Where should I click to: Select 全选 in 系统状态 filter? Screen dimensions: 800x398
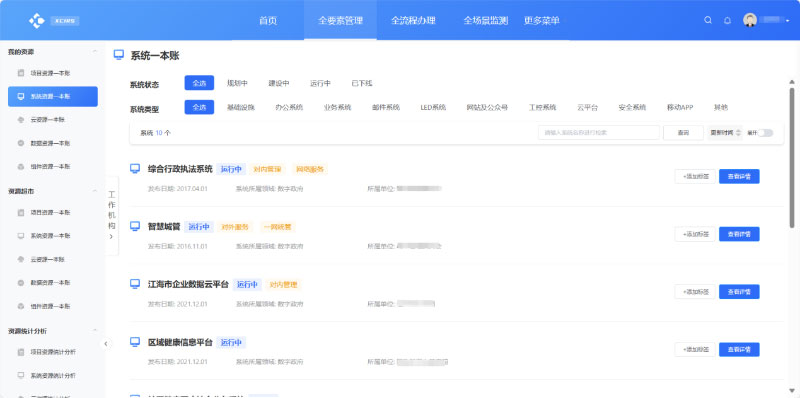point(199,83)
